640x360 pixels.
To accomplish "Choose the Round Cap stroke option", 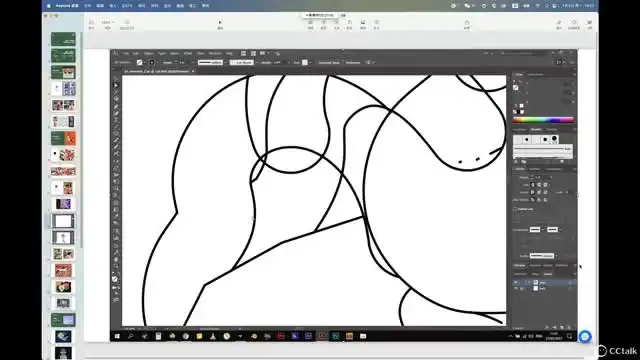I will (x=539, y=185).
